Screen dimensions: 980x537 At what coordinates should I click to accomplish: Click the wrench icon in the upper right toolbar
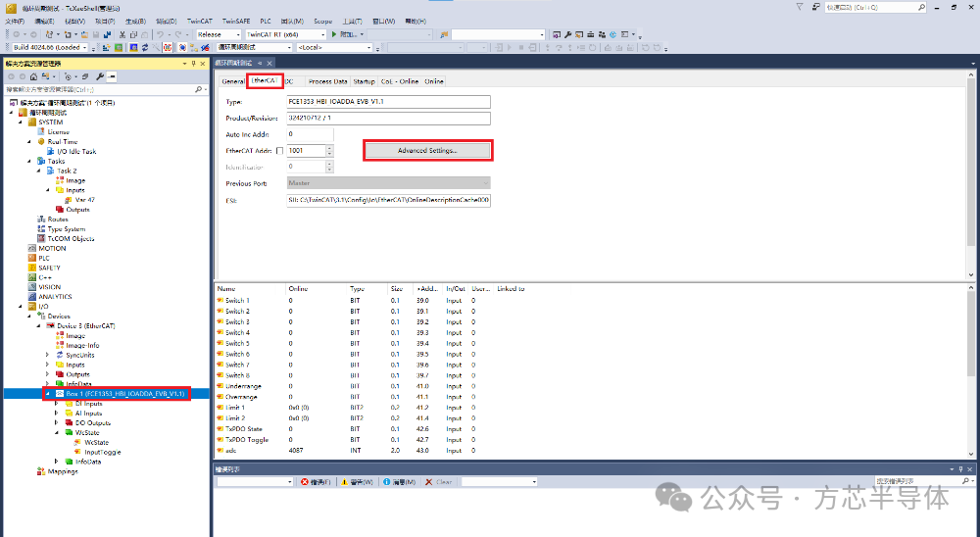click(567, 35)
